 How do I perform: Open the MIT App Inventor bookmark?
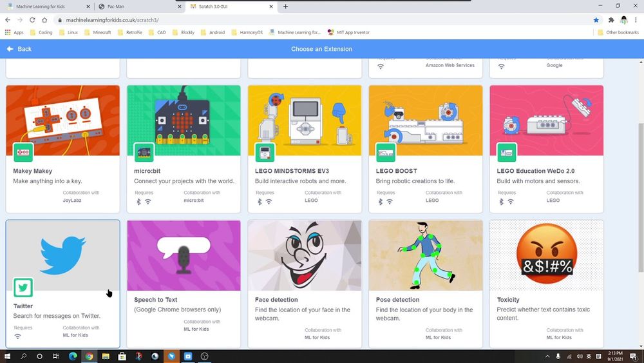click(348, 32)
